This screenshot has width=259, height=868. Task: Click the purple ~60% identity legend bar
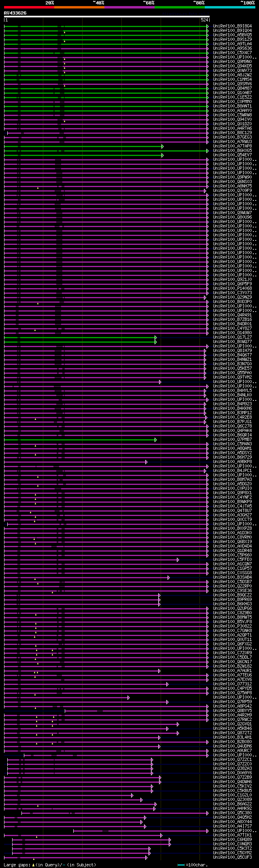point(129,7)
